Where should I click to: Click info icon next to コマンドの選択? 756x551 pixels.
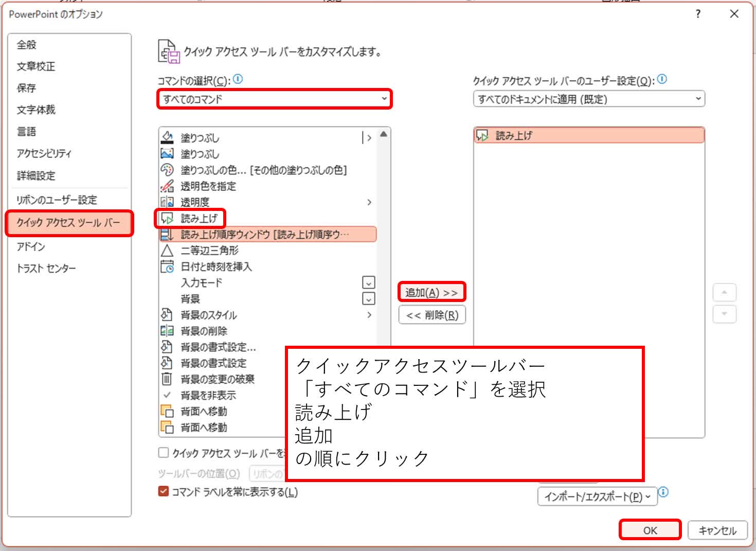tap(238, 79)
